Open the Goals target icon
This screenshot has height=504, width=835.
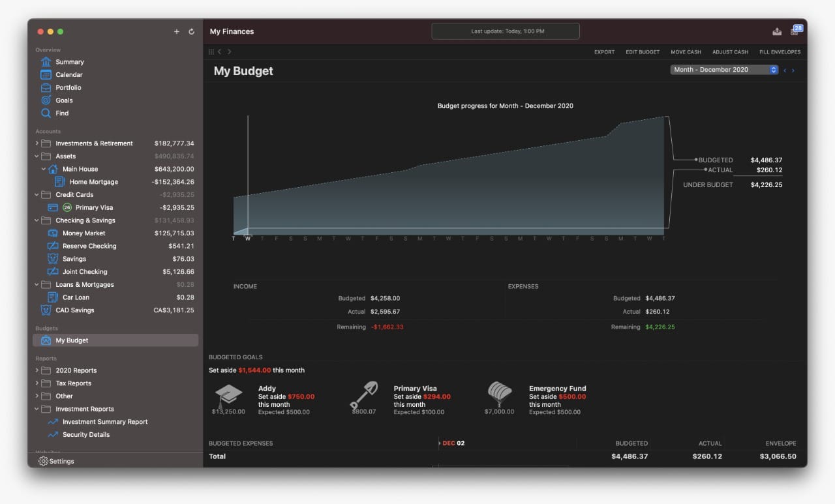coord(46,100)
